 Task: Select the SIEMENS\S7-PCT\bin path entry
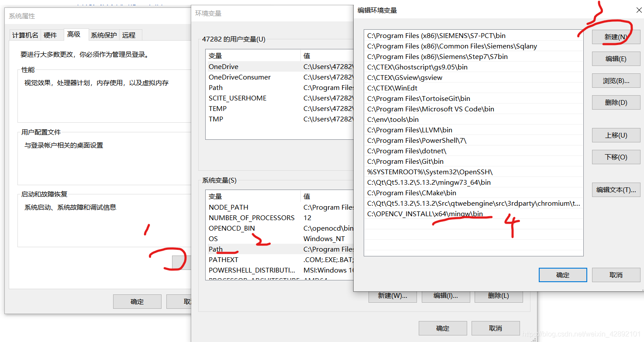point(473,36)
